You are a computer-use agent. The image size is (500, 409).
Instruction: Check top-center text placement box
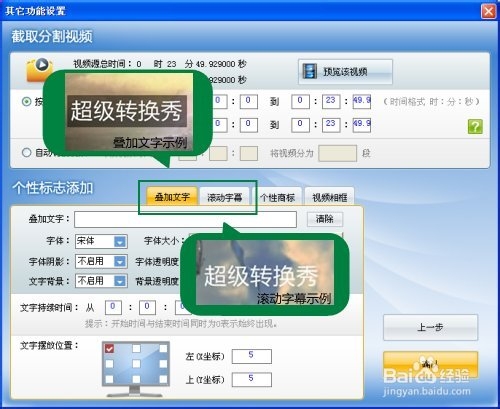136,349
